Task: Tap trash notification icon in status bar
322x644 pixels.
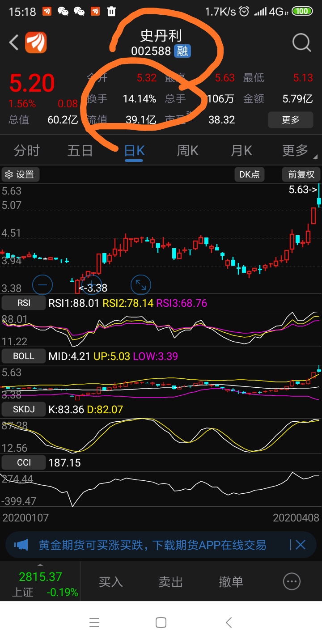Action: click(x=111, y=12)
